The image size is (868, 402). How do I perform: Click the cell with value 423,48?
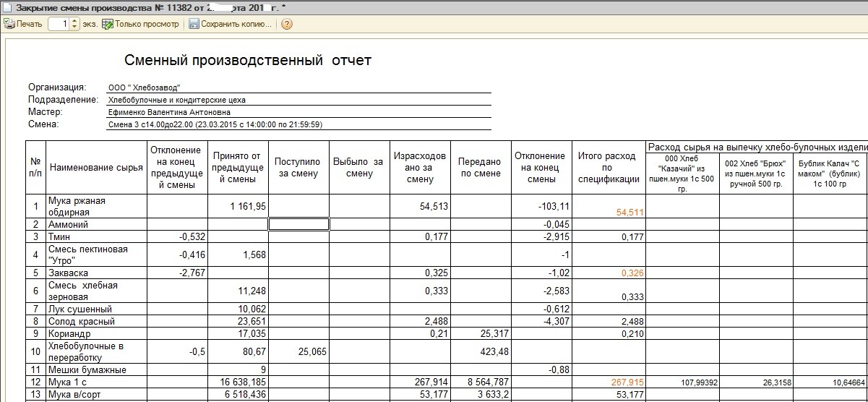click(480, 351)
